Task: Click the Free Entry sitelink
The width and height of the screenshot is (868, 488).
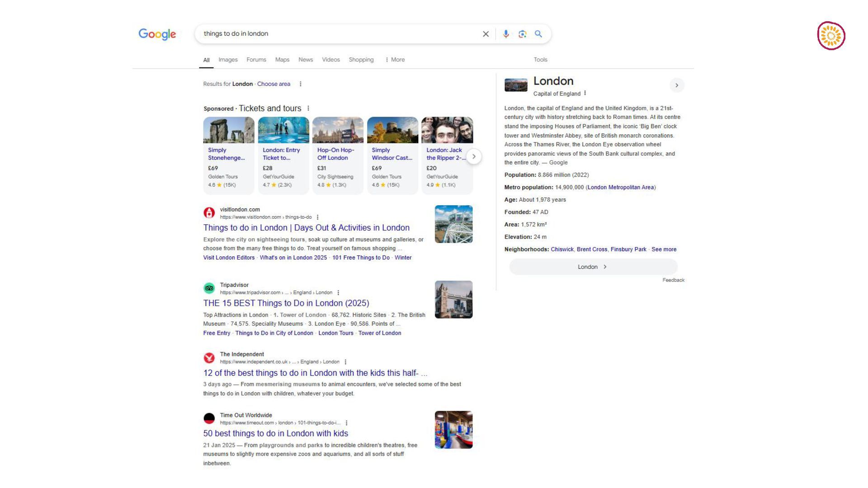Action: [x=217, y=333]
